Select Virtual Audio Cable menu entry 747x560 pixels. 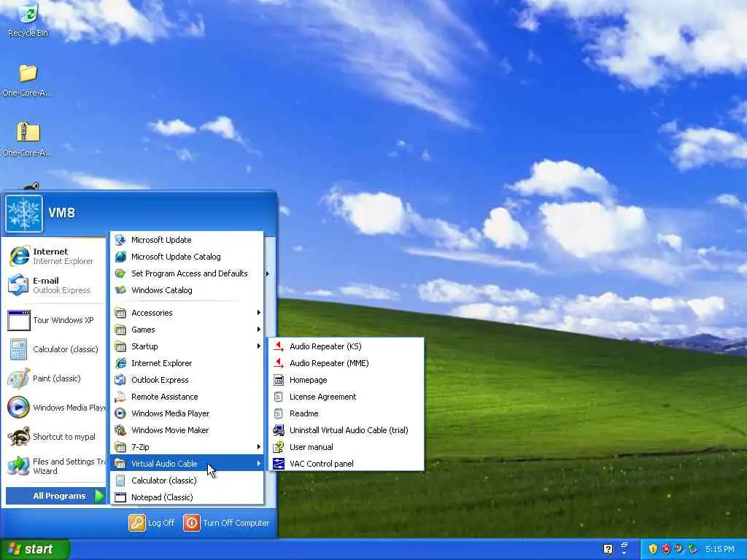pos(187,463)
